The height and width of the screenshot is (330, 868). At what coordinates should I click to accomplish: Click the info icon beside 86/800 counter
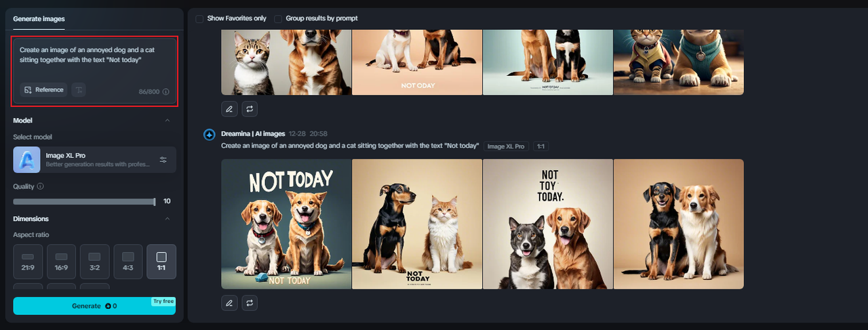[166, 91]
